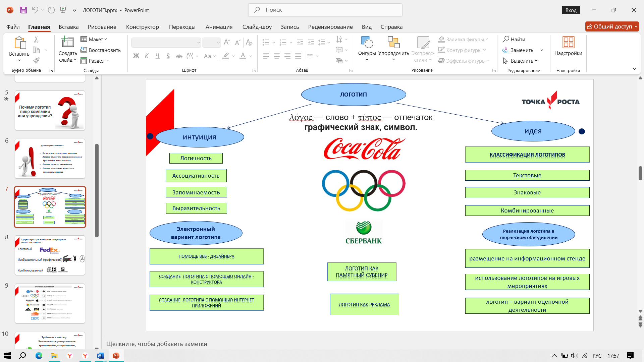
Task: Open Фигуры shapes gallery
Action: (367, 49)
